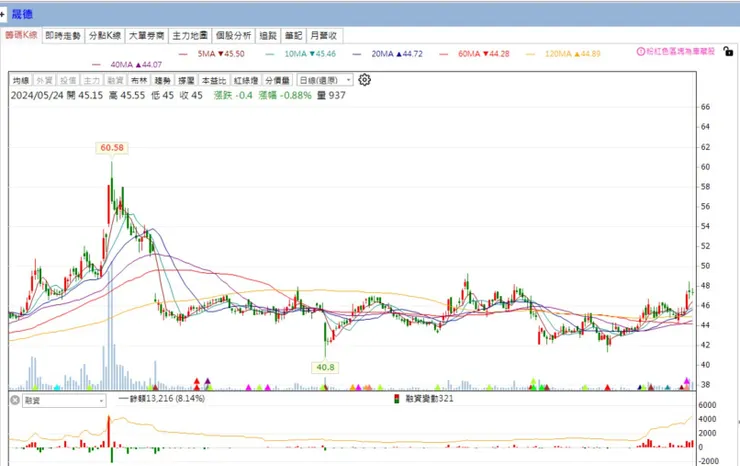Toggle the 融資 overlay button in toolbar
740x466 pixels.
(116, 80)
